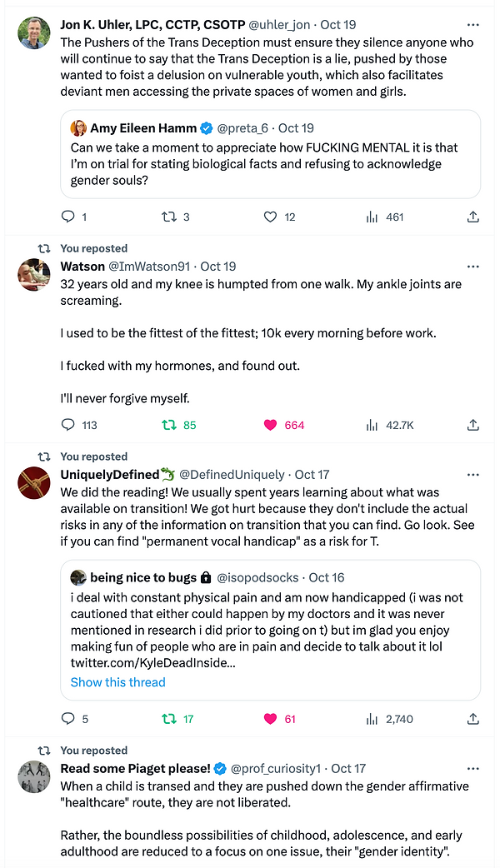The height and width of the screenshot is (868, 500).
Task: Open replies on UniquelyDefined's tweet
Action: (67, 718)
